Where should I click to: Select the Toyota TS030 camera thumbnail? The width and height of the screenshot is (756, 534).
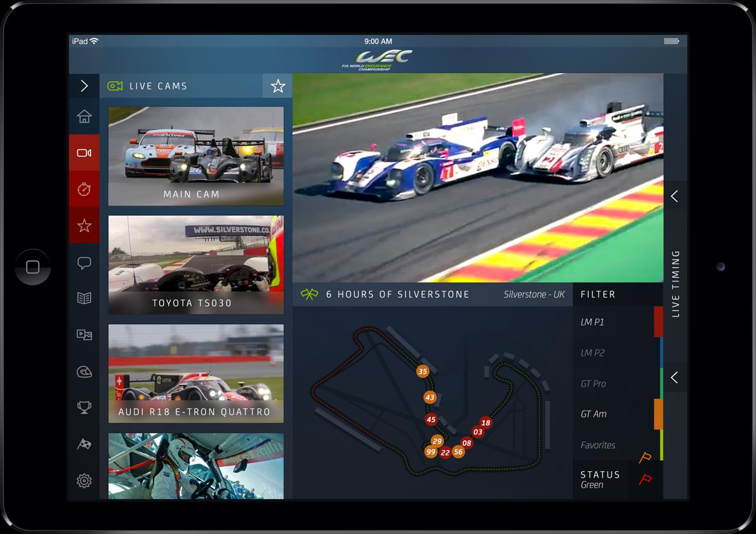pos(196,265)
